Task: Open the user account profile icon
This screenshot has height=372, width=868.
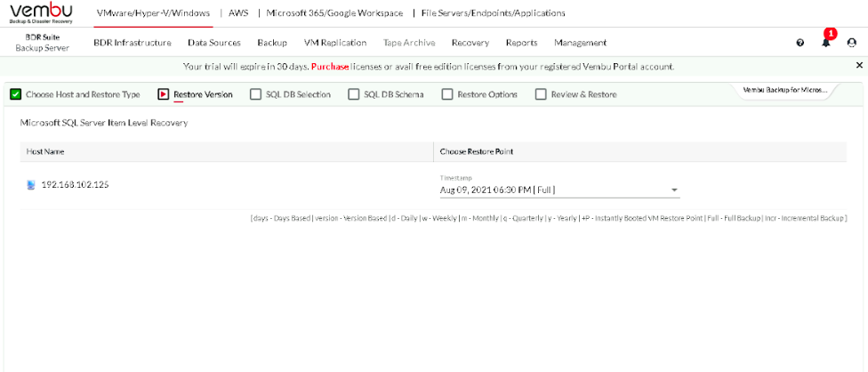Action: point(851,43)
